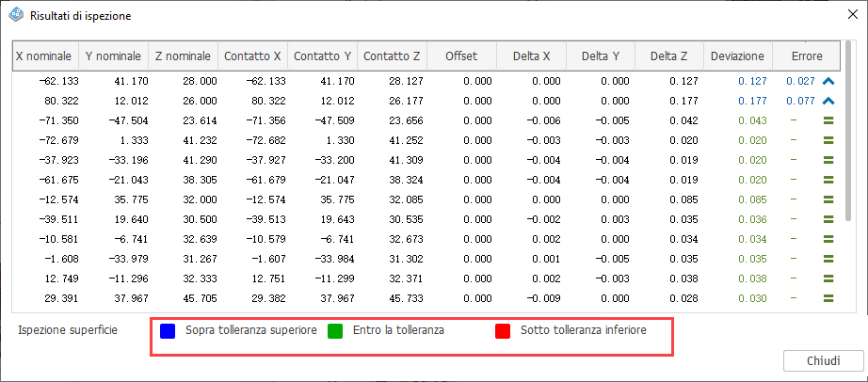Click the equals icon in the 0.030 deviation row
The image size is (868, 382).
click(x=828, y=298)
